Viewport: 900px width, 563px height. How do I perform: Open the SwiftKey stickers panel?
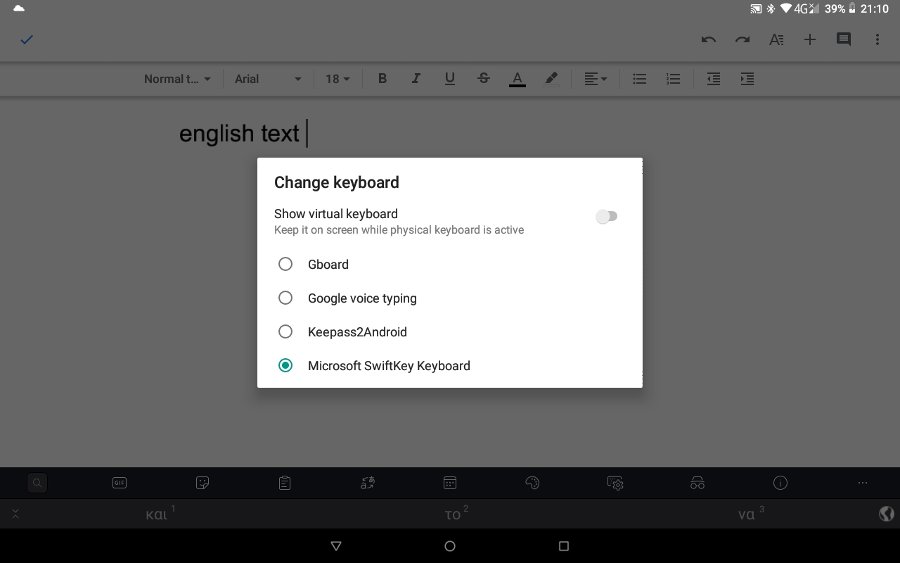(202, 483)
